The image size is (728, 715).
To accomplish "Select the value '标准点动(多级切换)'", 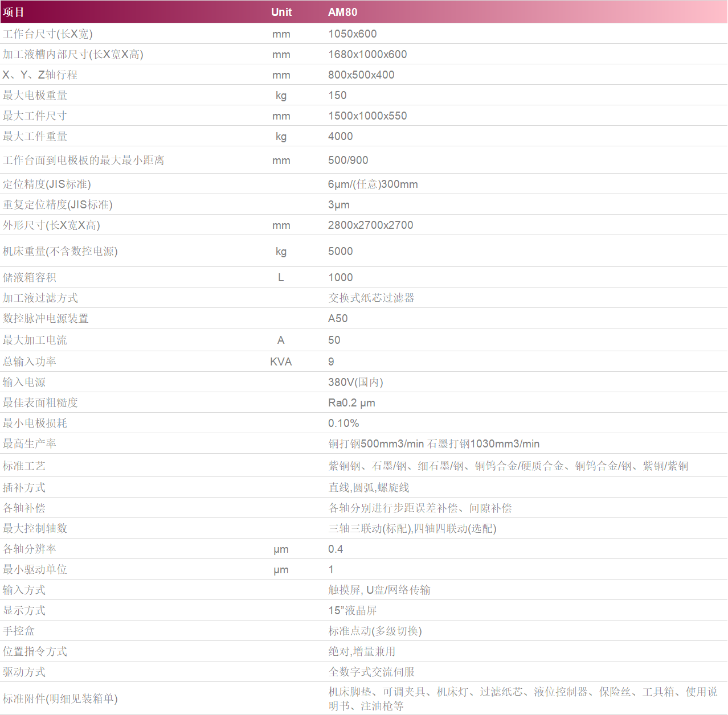I will pyautogui.click(x=375, y=631).
